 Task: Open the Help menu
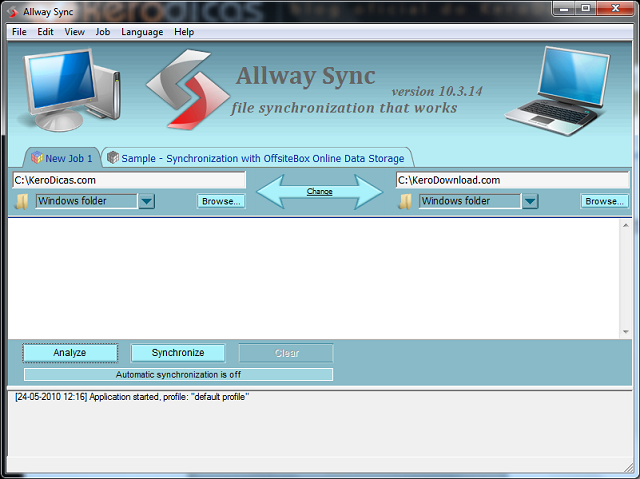184,32
